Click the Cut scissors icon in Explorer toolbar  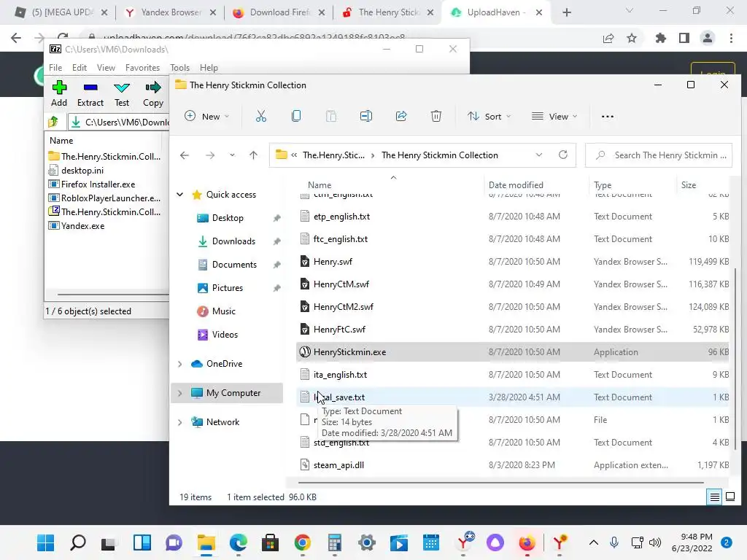(x=261, y=116)
